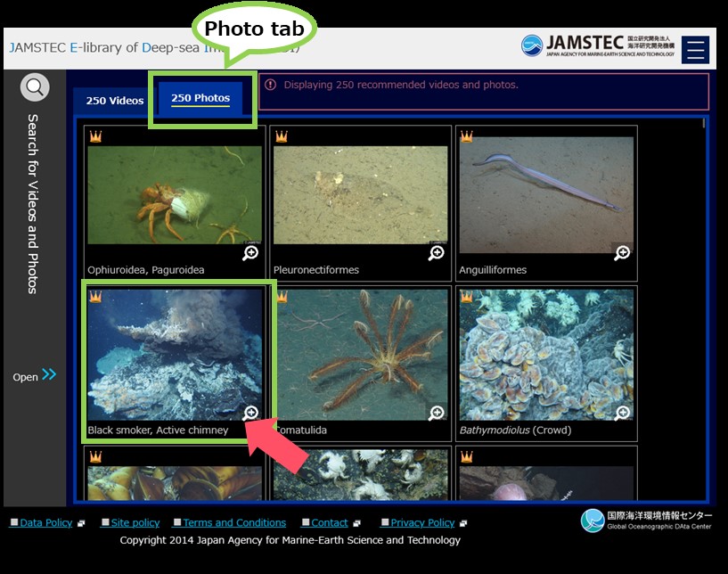The height and width of the screenshot is (574, 728).
Task: Open the Data Policy link
Action: pos(46,523)
